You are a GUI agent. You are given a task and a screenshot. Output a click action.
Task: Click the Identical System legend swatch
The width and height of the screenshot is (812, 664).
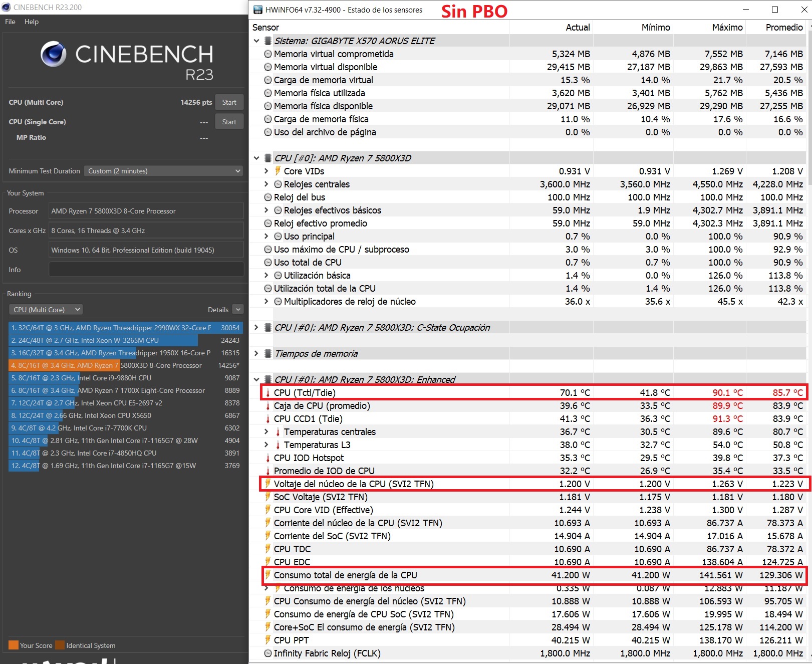click(60, 645)
